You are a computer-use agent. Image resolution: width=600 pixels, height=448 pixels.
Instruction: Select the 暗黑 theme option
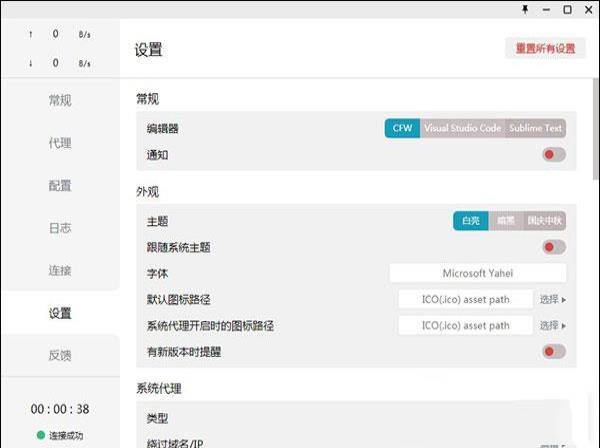[x=505, y=221]
